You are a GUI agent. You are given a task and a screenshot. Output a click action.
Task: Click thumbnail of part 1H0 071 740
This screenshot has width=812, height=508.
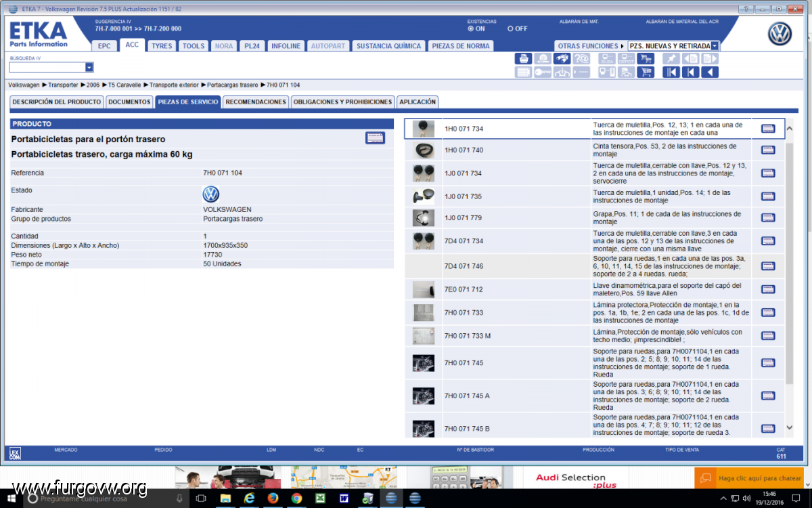(424, 150)
